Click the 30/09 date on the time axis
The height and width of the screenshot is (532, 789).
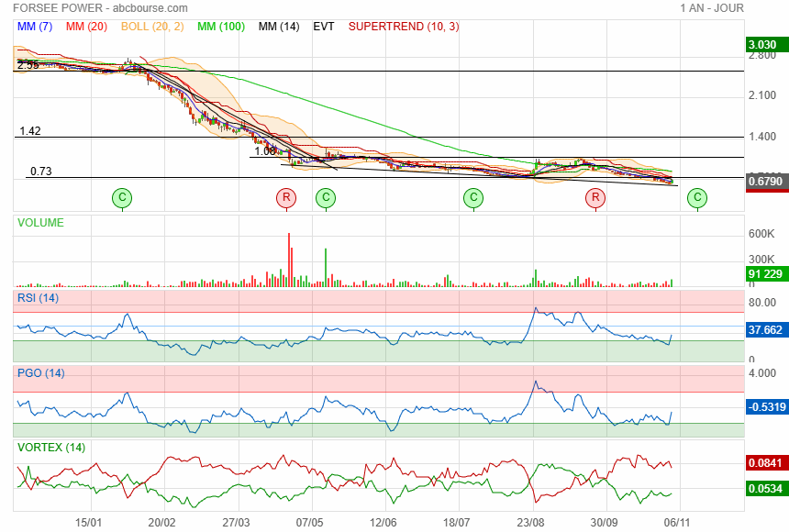604,523
